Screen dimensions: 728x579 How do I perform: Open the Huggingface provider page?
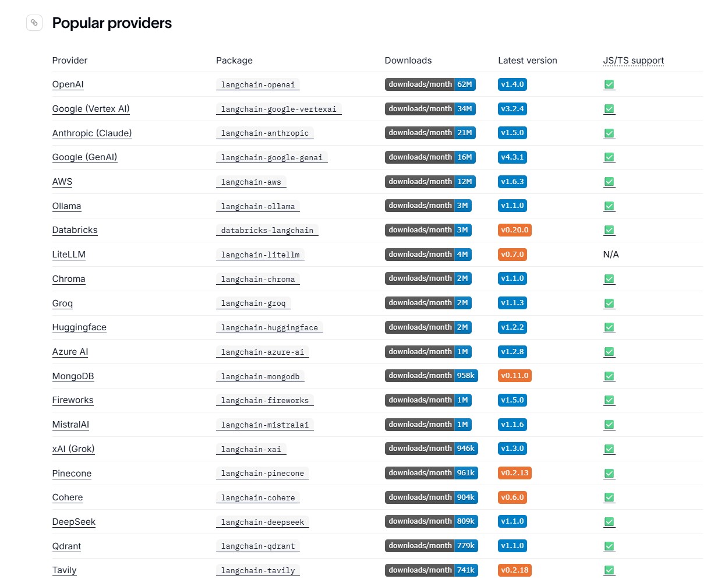(x=79, y=327)
